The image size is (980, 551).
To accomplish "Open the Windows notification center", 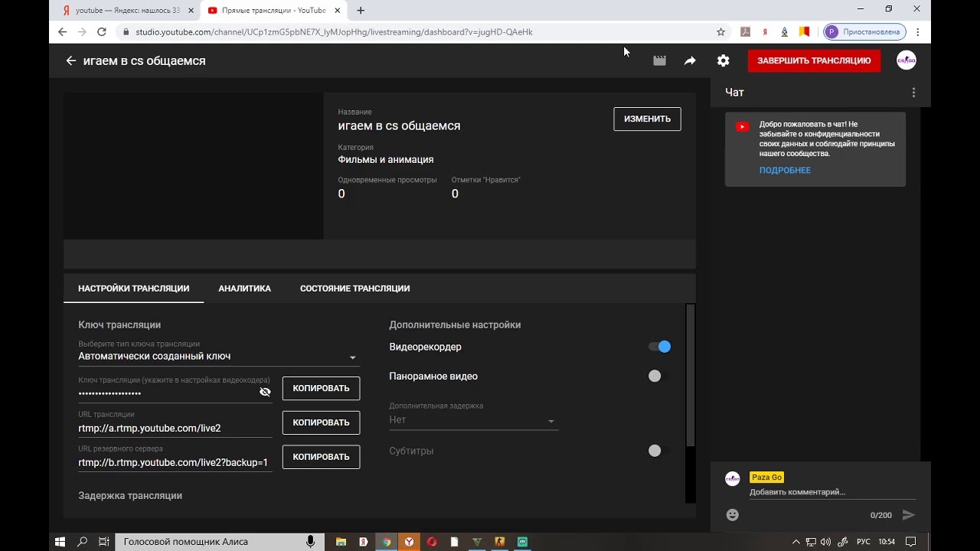I will (x=912, y=542).
